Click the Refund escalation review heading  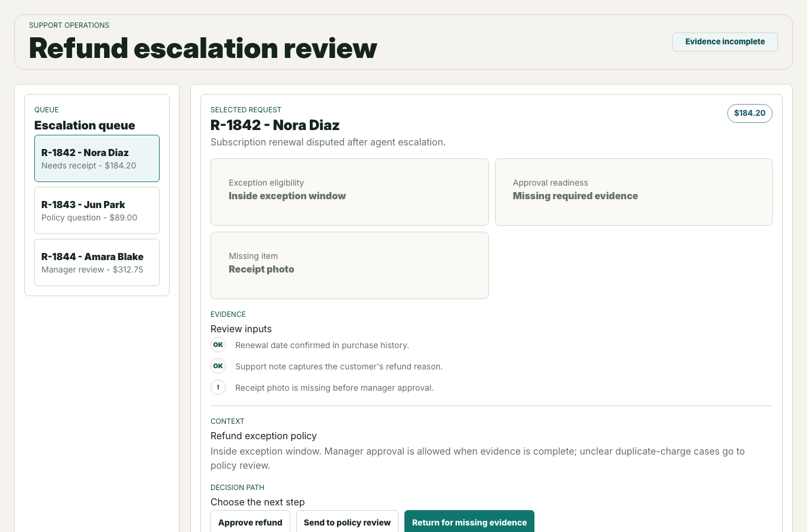click(203, 48)
